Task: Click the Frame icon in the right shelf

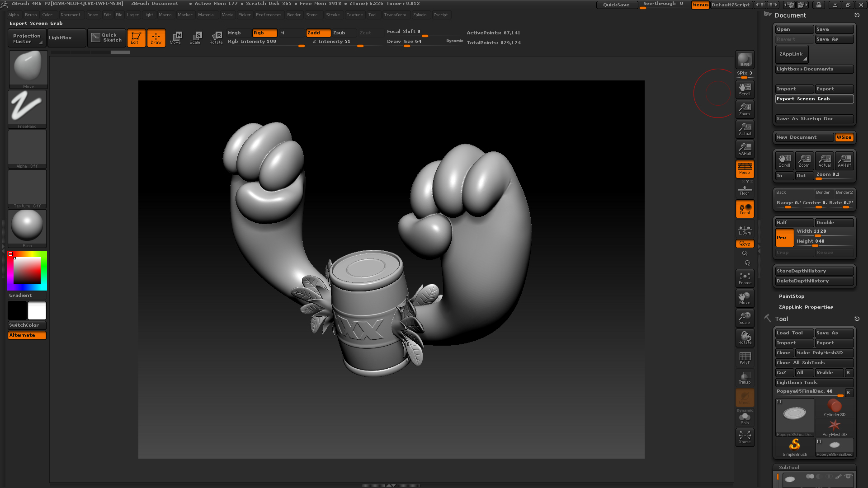Action: [x=745, y=278]
